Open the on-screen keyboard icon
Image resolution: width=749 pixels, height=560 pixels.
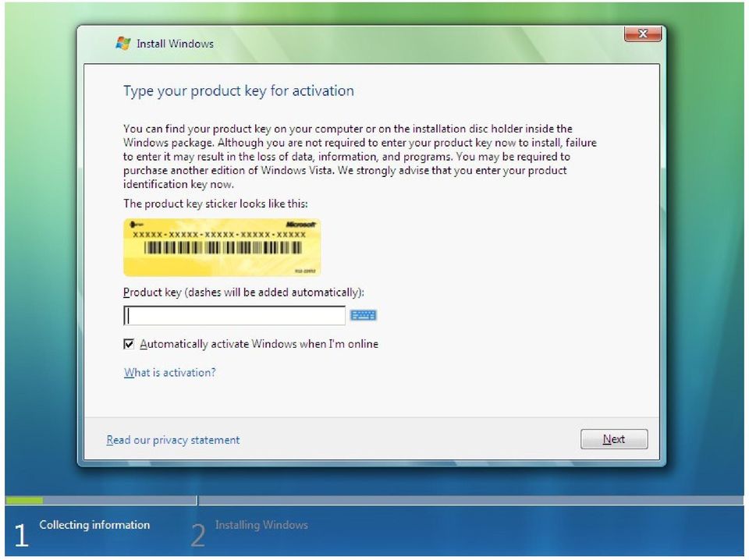(x=363, y=315)
